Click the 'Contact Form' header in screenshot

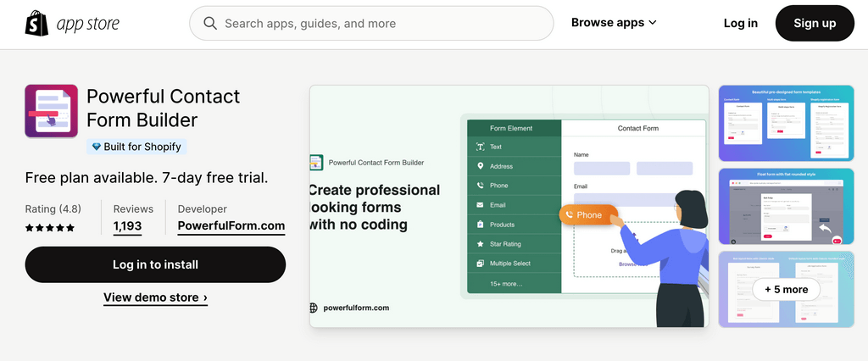pyautogui.click(x=638, y=128)
